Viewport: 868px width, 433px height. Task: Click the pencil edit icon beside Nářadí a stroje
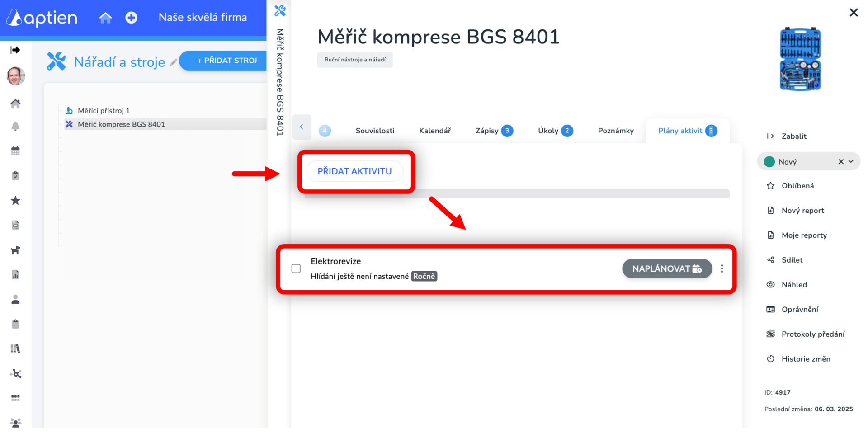point(173,63)
